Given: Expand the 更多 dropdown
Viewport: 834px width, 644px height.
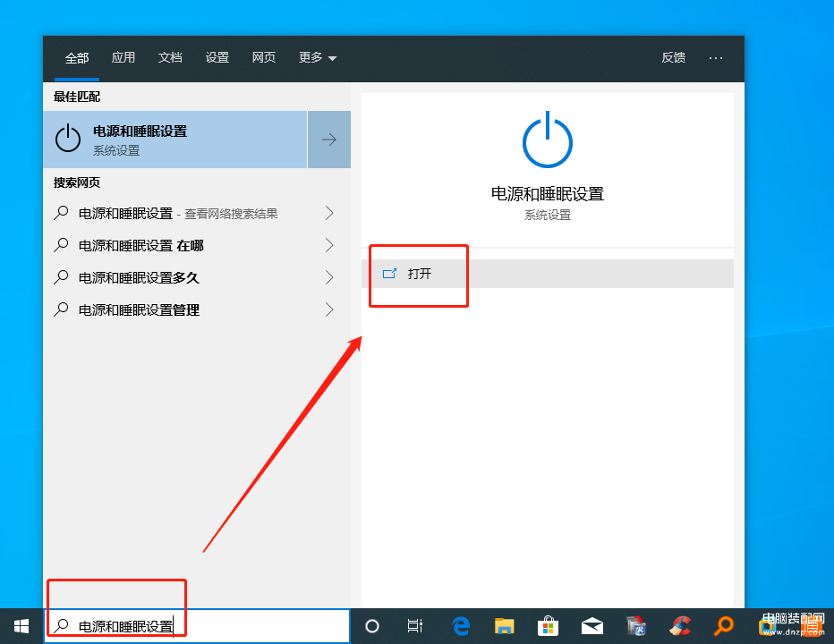Looking at the screenshot, I should (318, 57).
